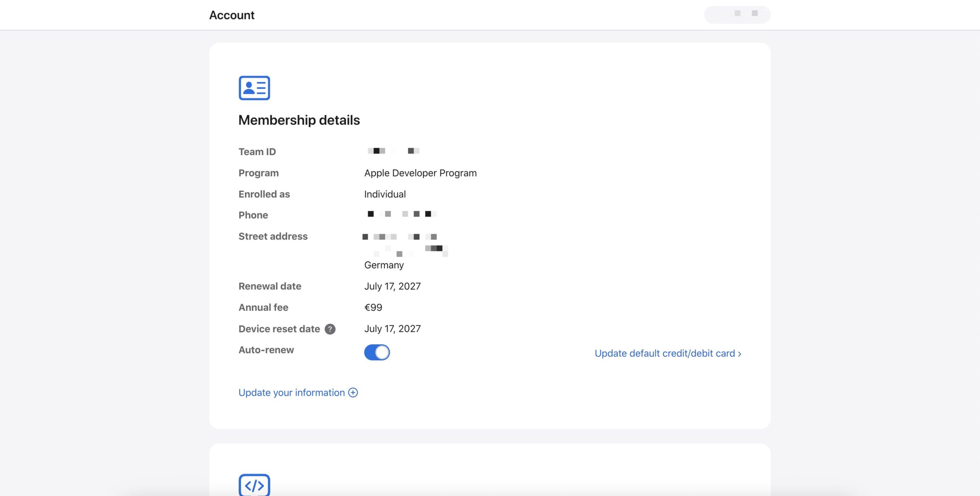Click the membership ID card icon
980x496 pixels.
click(254, 88)
